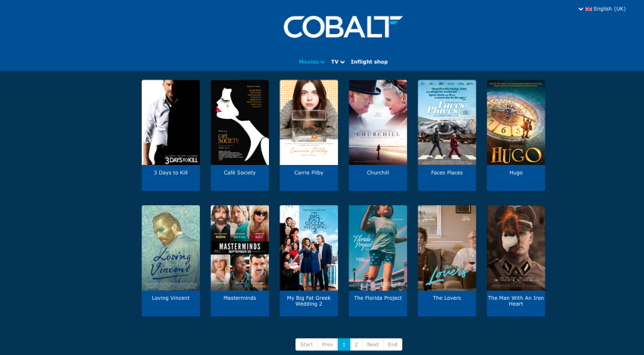Expand the TV menu

338,62
